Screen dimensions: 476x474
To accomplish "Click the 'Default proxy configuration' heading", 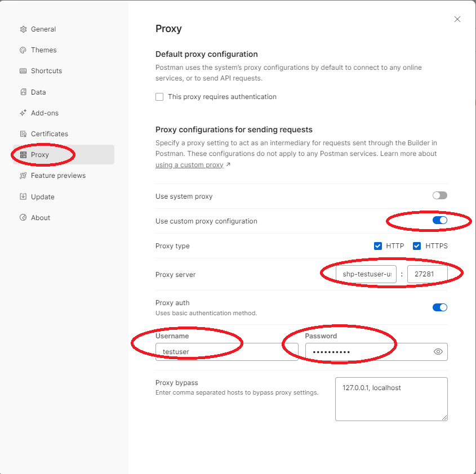I will tap(206, 54).
